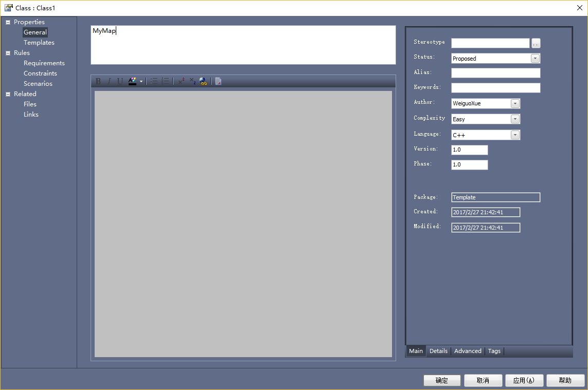Apply superscript formatting to notes text
Screen dimensions: 588x390
tap(181, 81)
